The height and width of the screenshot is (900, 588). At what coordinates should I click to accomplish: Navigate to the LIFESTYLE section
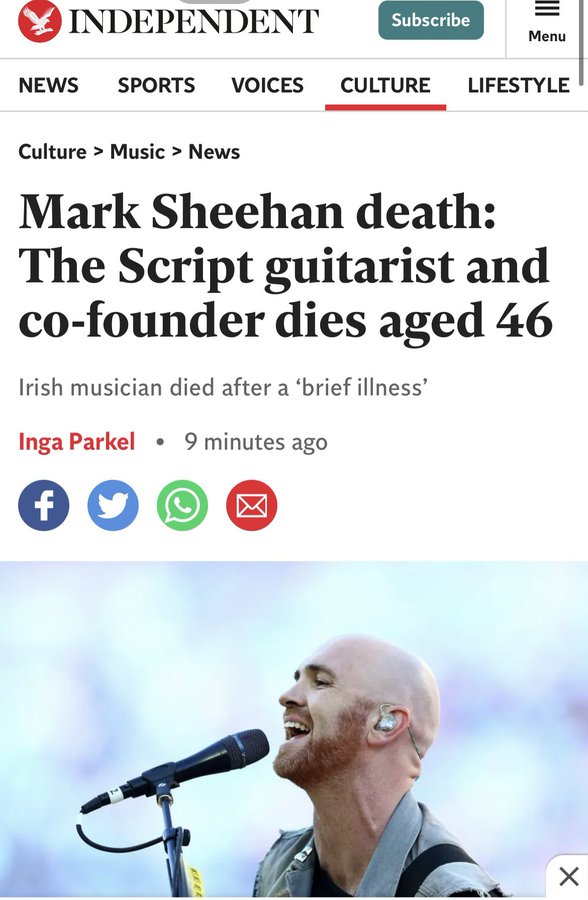(519, 86)
